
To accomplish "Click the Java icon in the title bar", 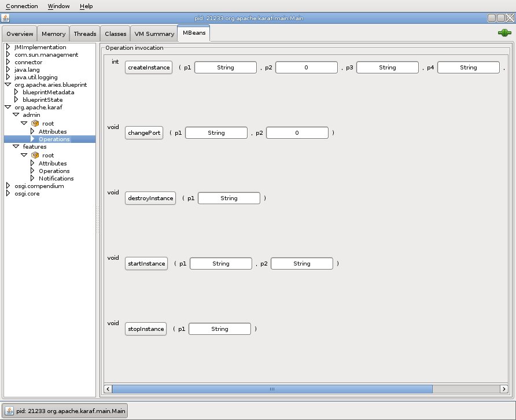I will coord(6,18).
